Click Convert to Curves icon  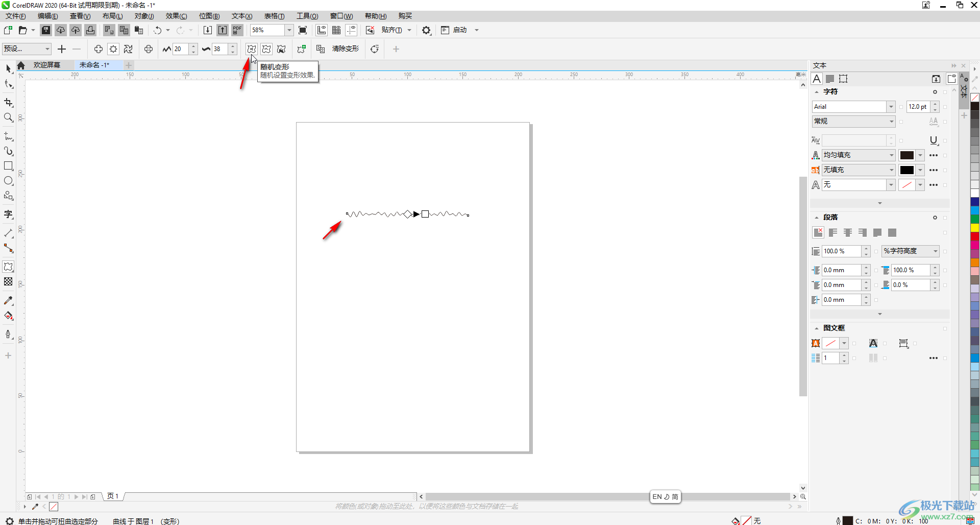click(375, 49)
